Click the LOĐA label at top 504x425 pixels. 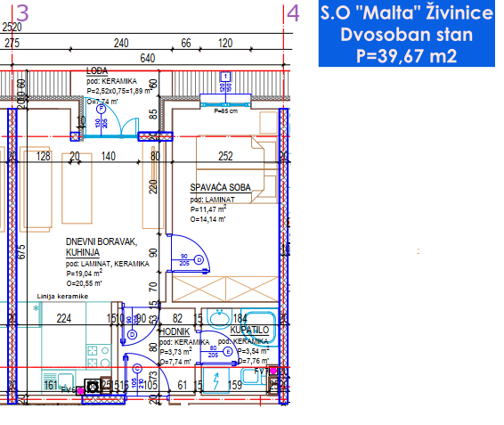pyautogui.click(x=97, y=70)
